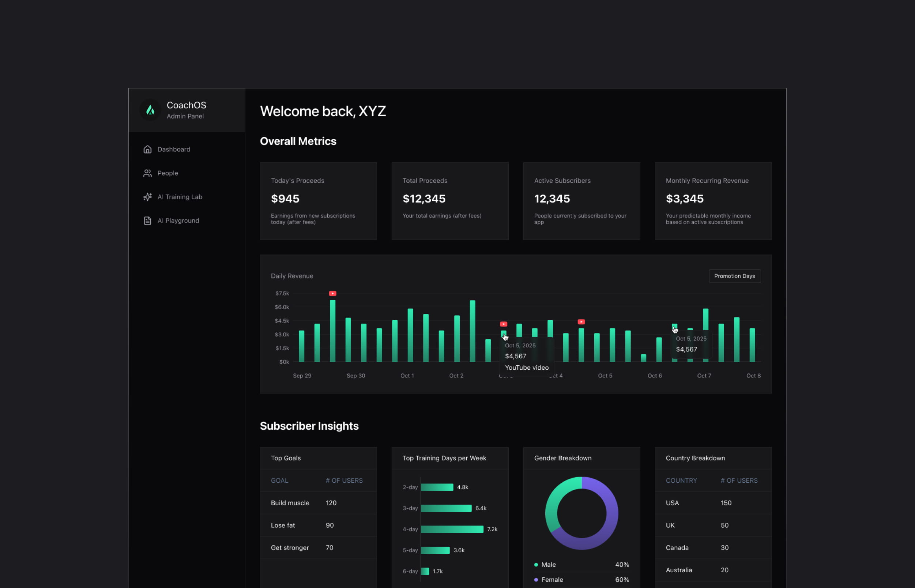The image size is (915, 588).
Task: Toggle the Promotion Days button
Action: click(x=734, y=276)
